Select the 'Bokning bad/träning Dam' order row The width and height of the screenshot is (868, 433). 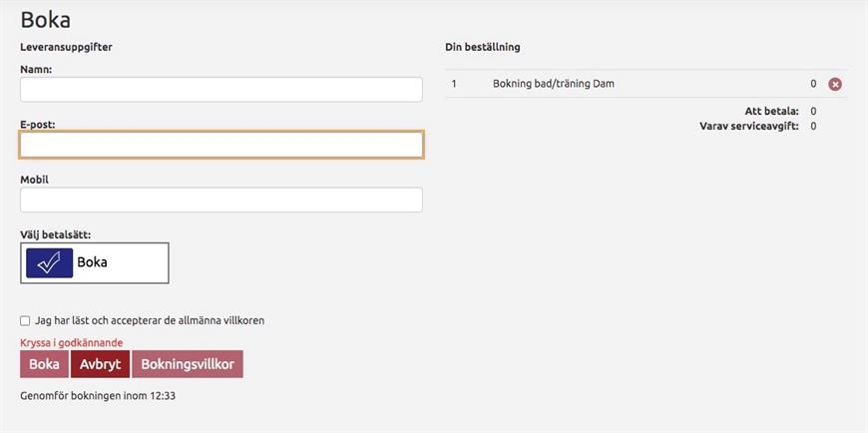coord(647,84)
